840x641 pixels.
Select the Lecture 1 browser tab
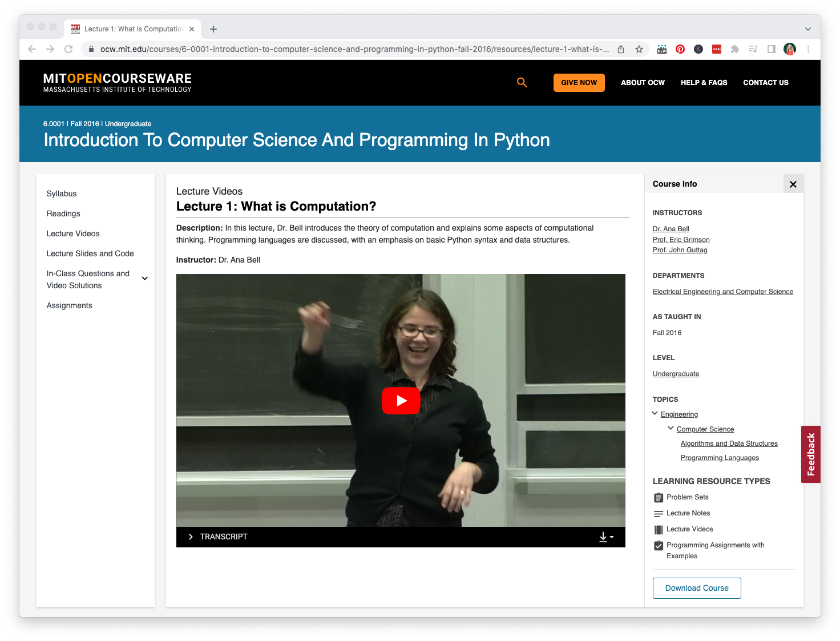(x=132, y=29)
